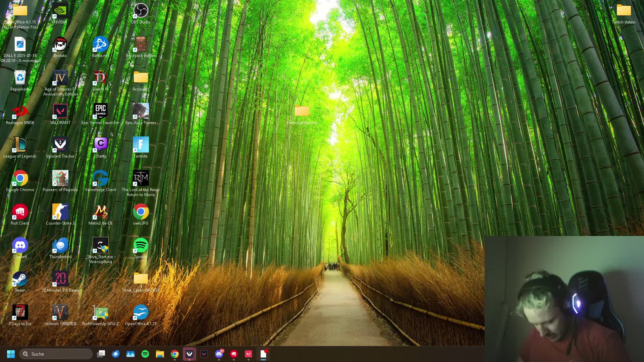Viewport: 644px width, 362px height.
Task: Open the NVIDIA desktop shortcut
Action: [60, 13]
